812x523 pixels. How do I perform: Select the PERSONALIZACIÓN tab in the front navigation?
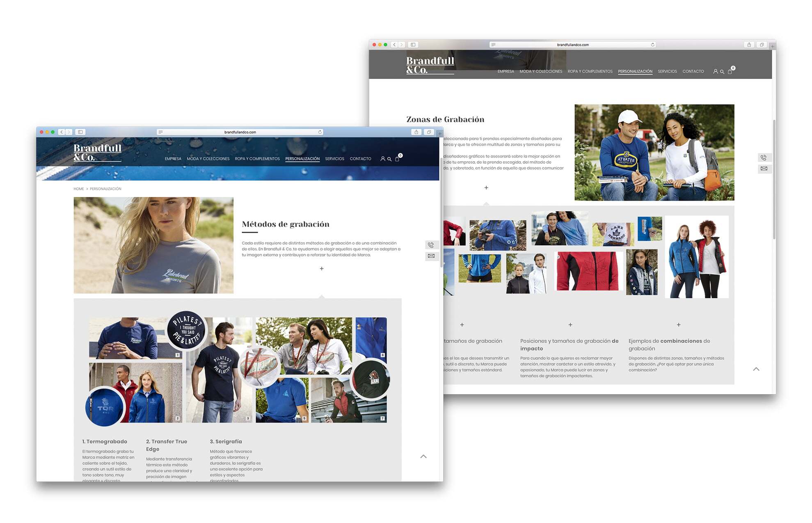pos(302,159)
